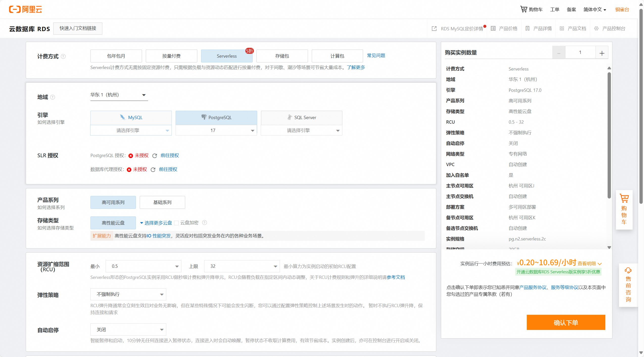The width and height of the screenshot is (644, 357).
Task: Open the floating 购物车 side widget
Action: [624, 209]
